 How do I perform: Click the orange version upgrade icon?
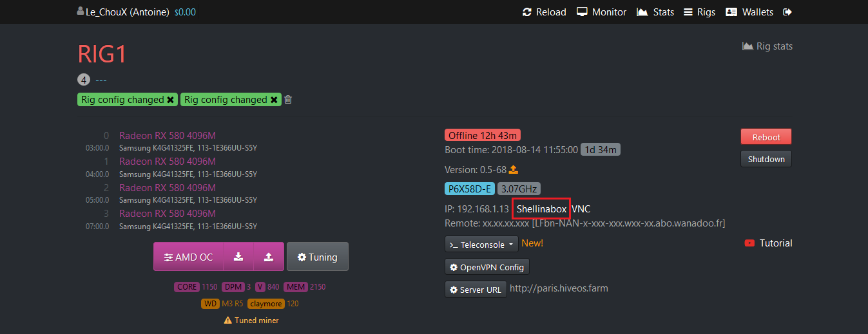tap(514, 170)
